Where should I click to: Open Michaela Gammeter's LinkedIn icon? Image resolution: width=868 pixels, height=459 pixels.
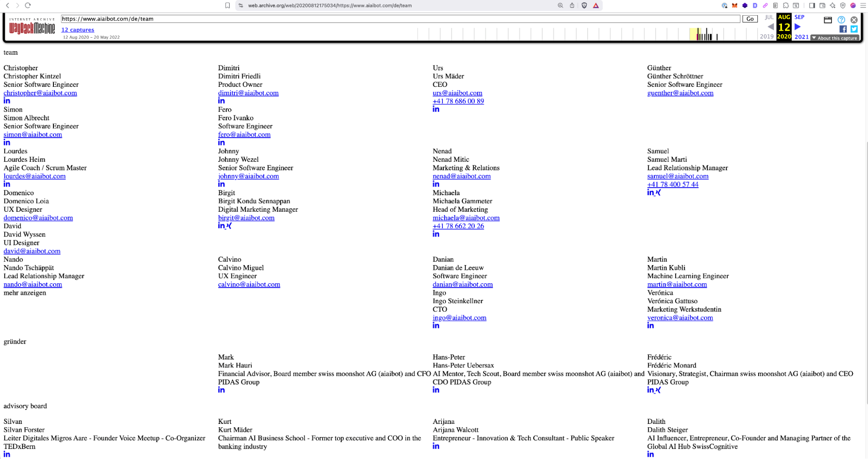(x=436, y=234)
